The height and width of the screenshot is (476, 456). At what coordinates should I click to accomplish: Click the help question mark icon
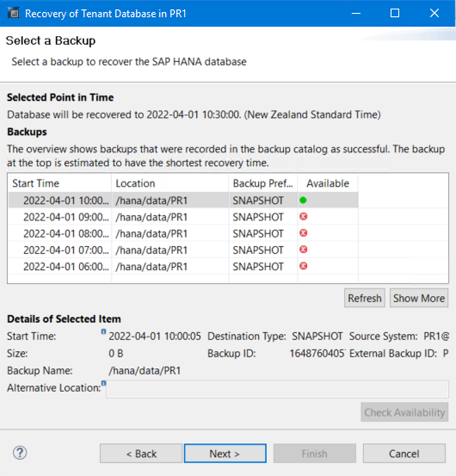pyautogui.click(x=20, y=453)
